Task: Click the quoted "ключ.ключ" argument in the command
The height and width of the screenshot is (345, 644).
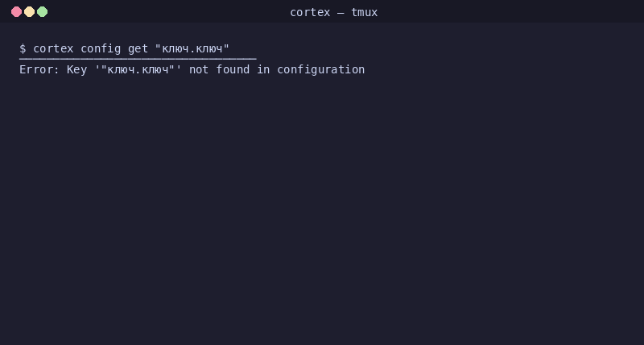Action: coord(192,48)
